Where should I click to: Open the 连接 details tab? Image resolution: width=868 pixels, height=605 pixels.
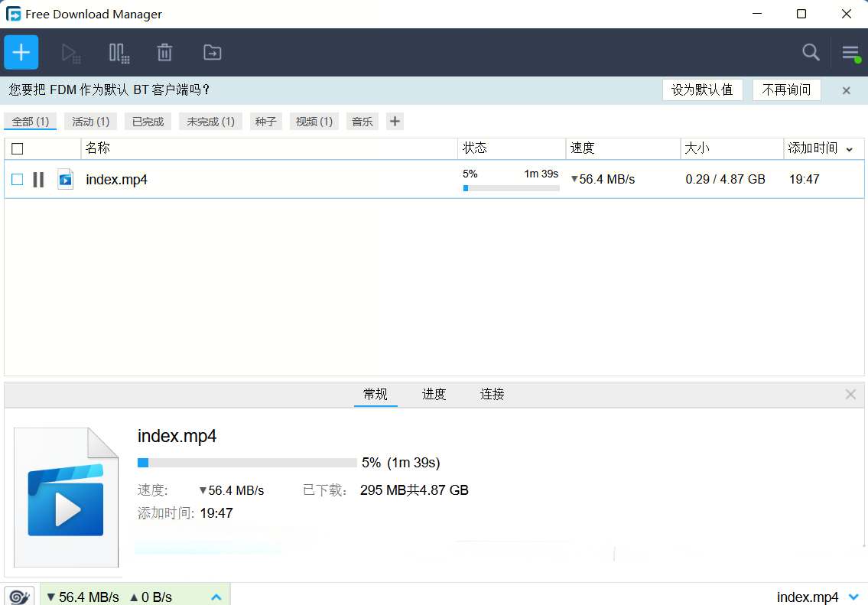(493, 394)
